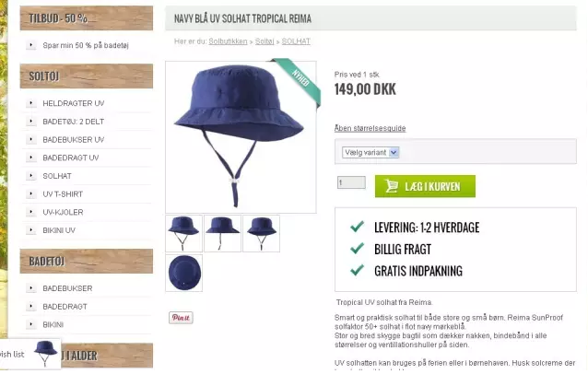Open the BADEDRAGT UV menu item
The width and height of the screenshot is (588, 374).
(70, 158)
